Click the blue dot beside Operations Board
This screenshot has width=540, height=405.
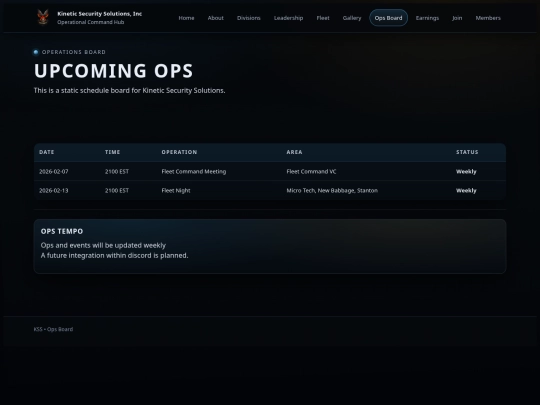[x=36, y=52]
